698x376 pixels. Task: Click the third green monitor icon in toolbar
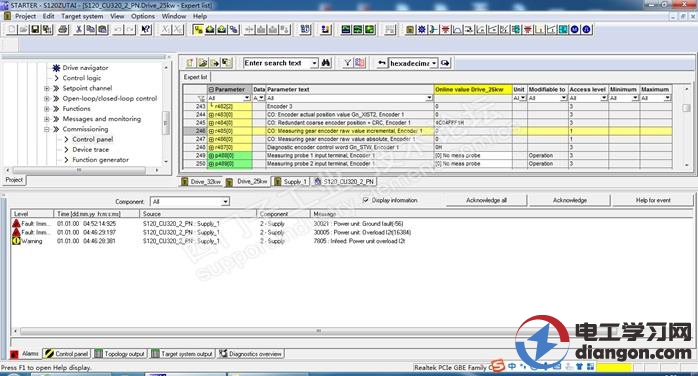[369, 29]
